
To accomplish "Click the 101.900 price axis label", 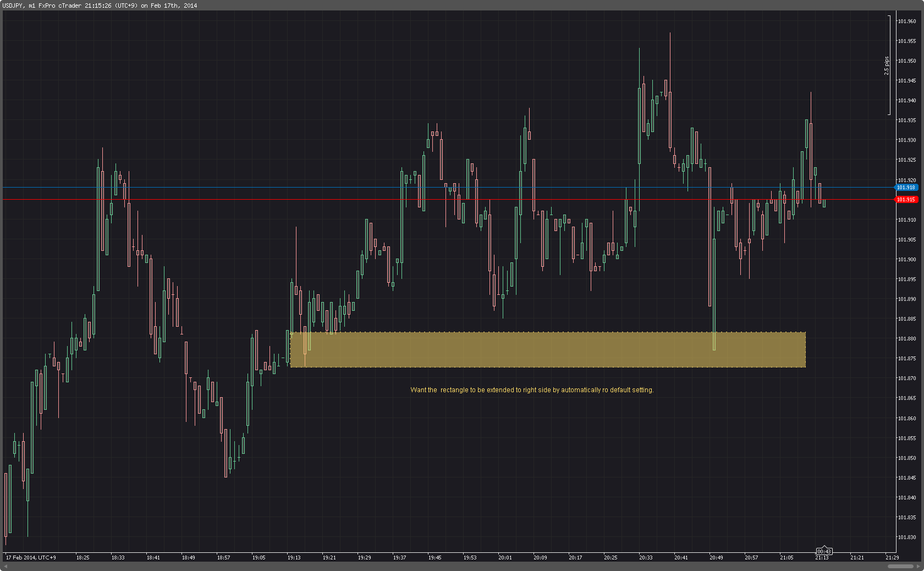I will pyautogui.click(x=907, y=260).
